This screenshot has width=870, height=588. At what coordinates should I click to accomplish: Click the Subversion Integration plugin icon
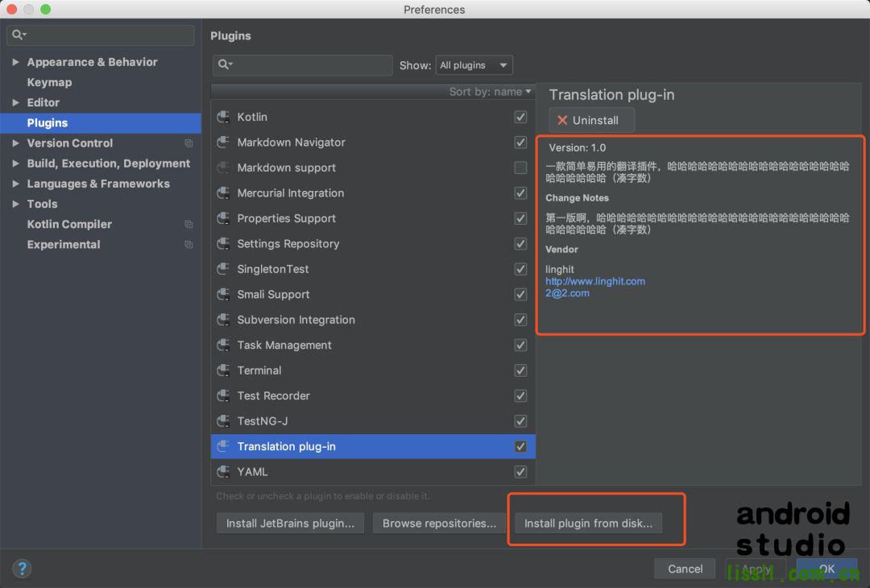[x=224, y=320]
